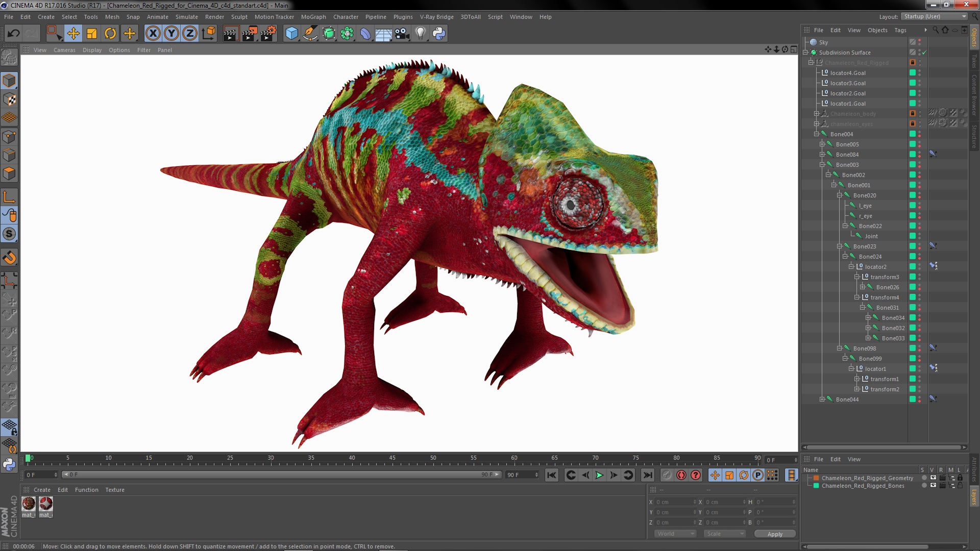Collapse the Bone004 branch
The height and width of the screenshot is (551, 980).
(x=817, y=134)
